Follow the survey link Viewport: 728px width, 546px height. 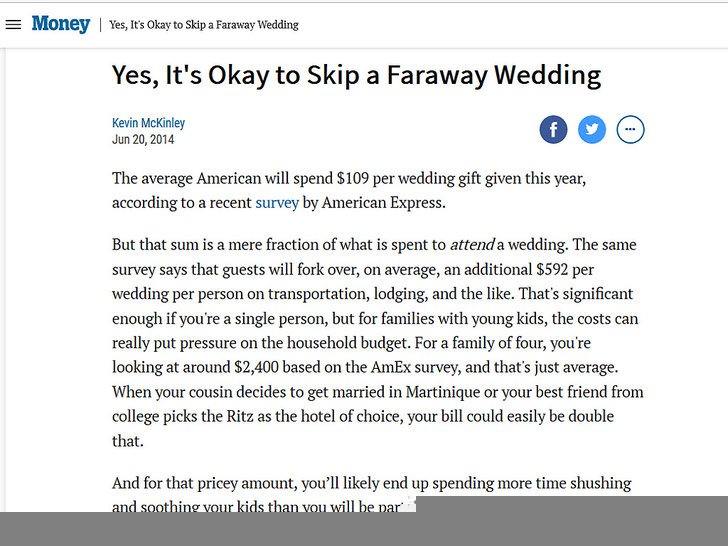[277, 203]
